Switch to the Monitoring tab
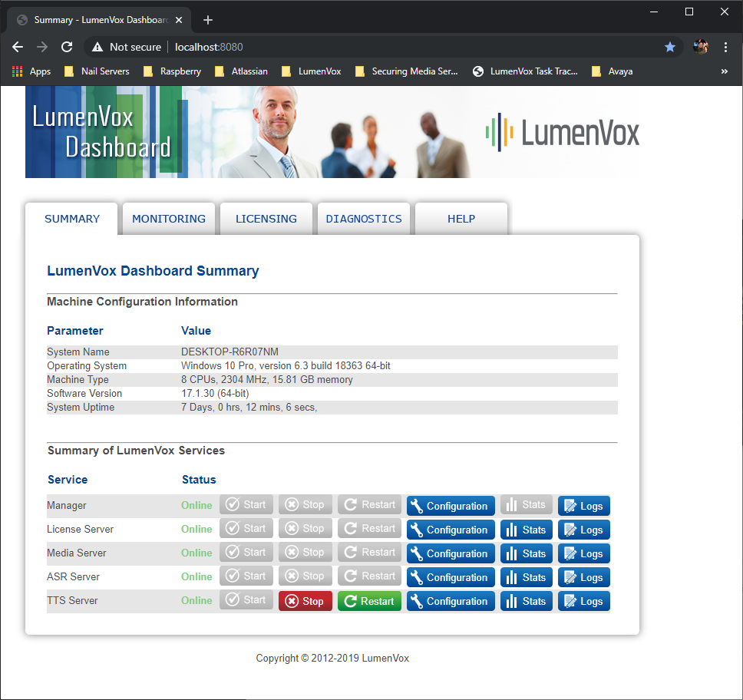Viewport: 743px width, 700px height. tap(169, 219)
